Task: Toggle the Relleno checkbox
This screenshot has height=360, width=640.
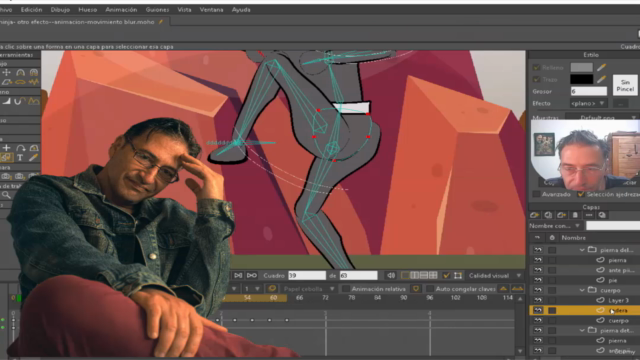Action: click(536, 67)
